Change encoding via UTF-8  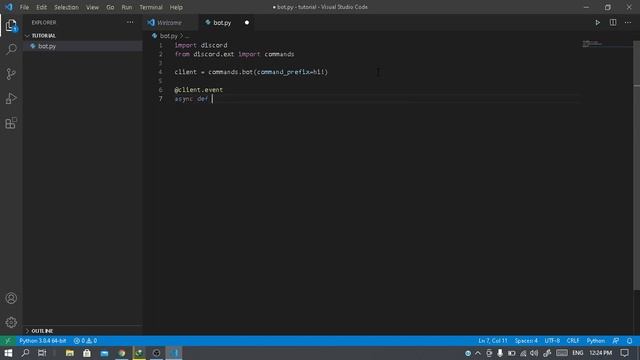(x=552, y=341)
